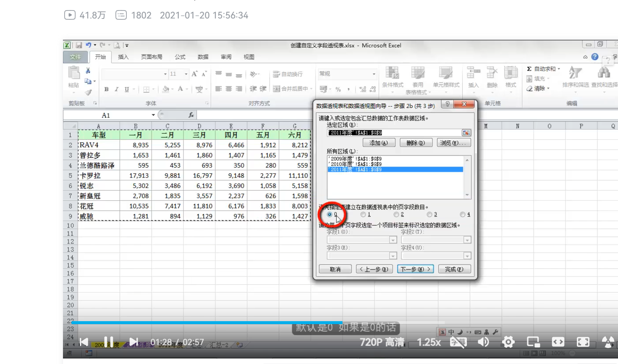Viewport: 618px width, 364px height.
Task: Click the Find and Select binoculars icon
Action: [x=604, y=73]
